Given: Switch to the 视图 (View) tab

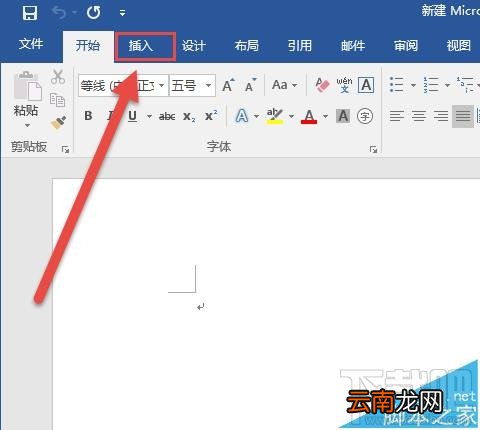Looking at the screenshot, I should 459,46.
